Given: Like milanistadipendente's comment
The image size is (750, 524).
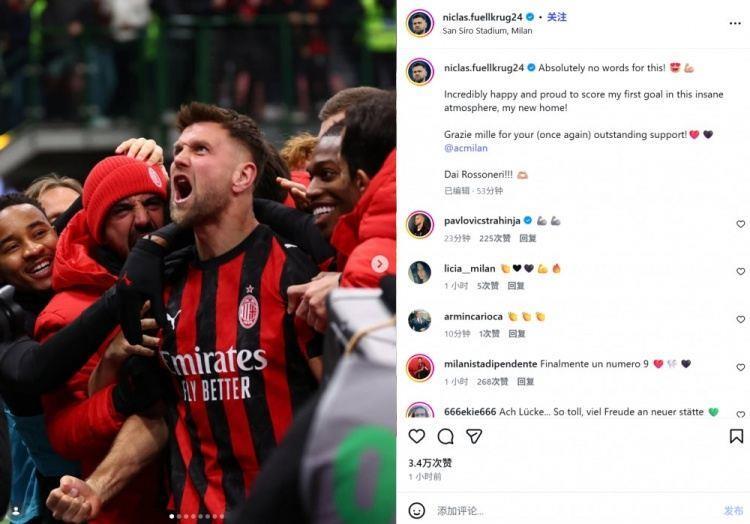Looking at the screenshot, I should pyautogui.click(x=740, y=367).
